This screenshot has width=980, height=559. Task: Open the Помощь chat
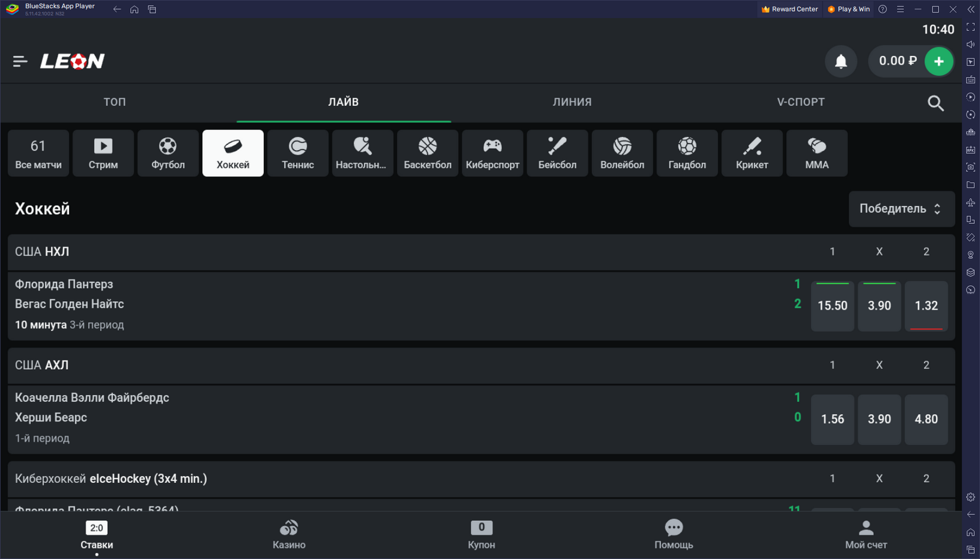[674, 535]
